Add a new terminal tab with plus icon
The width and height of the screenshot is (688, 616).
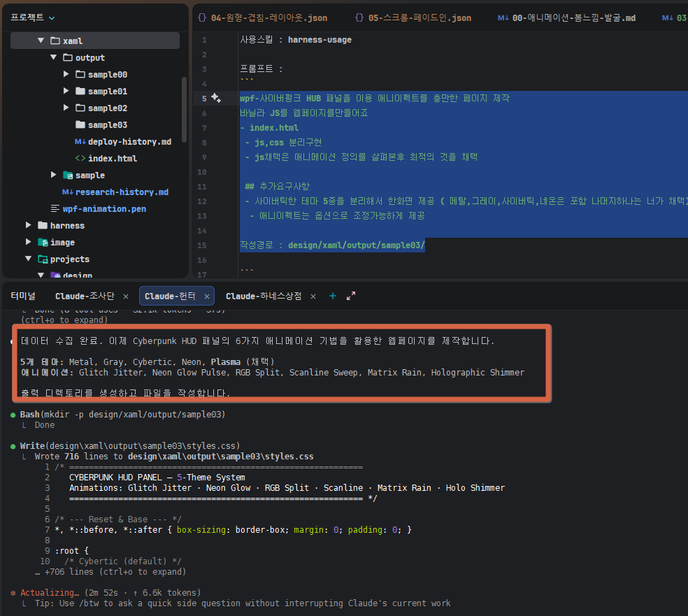pos(333,296)
